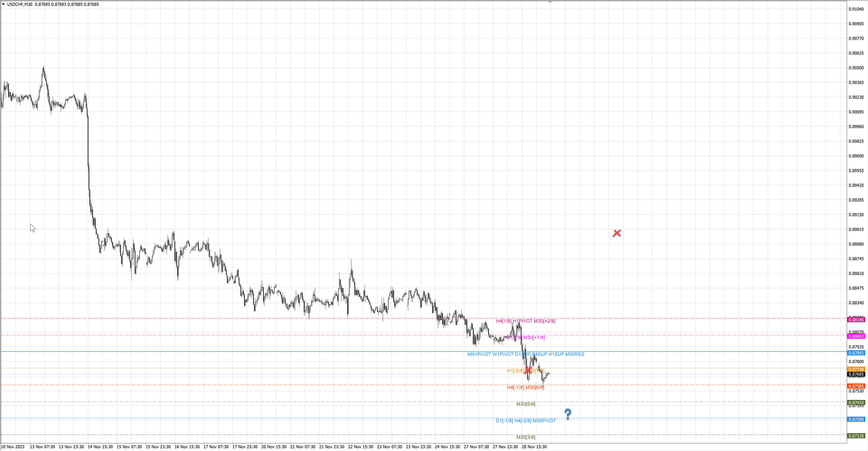Click the blue 0.87891 price tag
Viewport: 868px width, 451px height.
[x=856, y=353]
